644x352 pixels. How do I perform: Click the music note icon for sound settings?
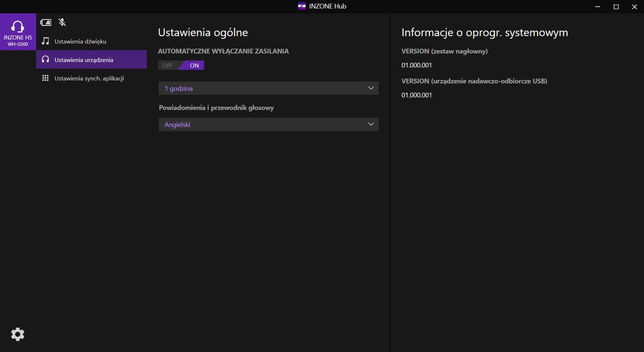click(45, 41)
